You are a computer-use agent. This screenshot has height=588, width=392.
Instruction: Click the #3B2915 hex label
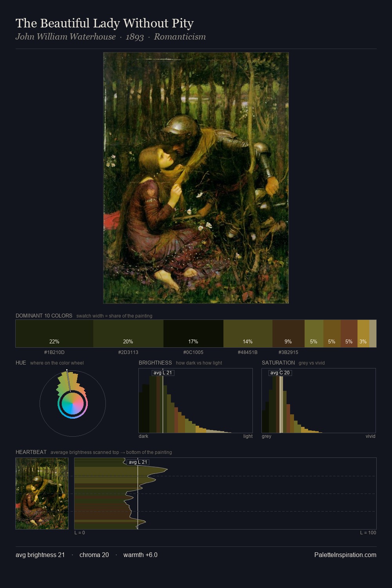tap(289, 352)
